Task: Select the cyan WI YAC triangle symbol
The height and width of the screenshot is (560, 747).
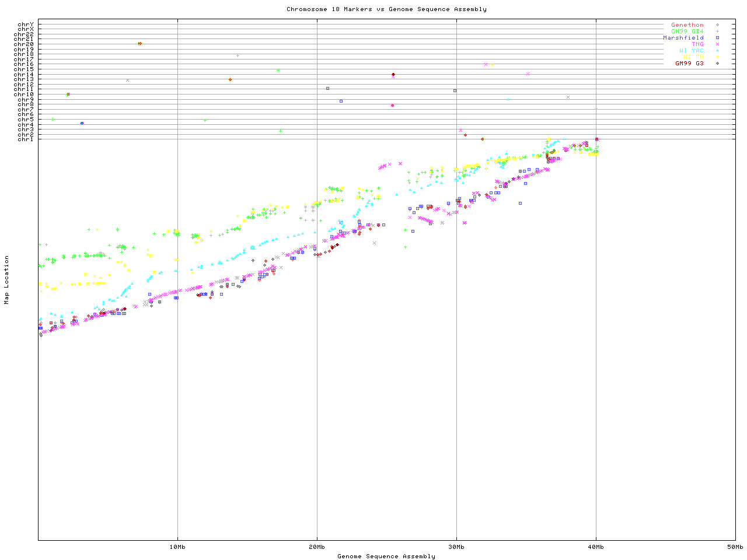Action: point(717,51)
